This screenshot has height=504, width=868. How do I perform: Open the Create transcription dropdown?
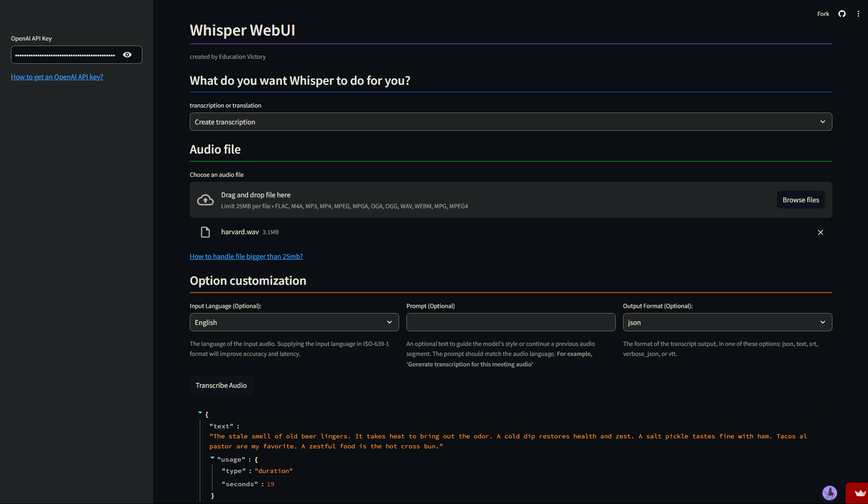pyautogui.click(x=511, y=122)
